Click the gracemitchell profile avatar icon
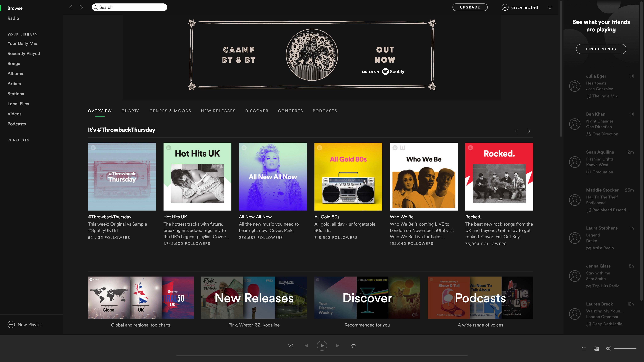The image size is (644, 362). 505,7
